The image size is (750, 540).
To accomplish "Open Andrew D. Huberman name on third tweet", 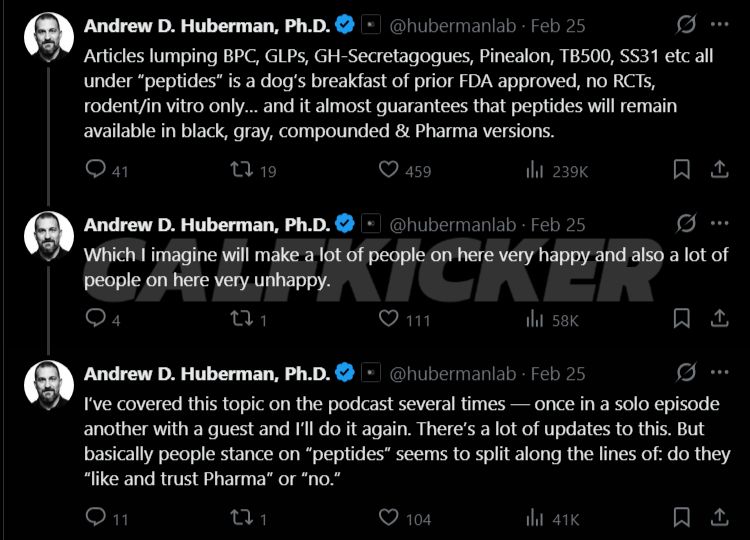I will click(x=207, y=373).
